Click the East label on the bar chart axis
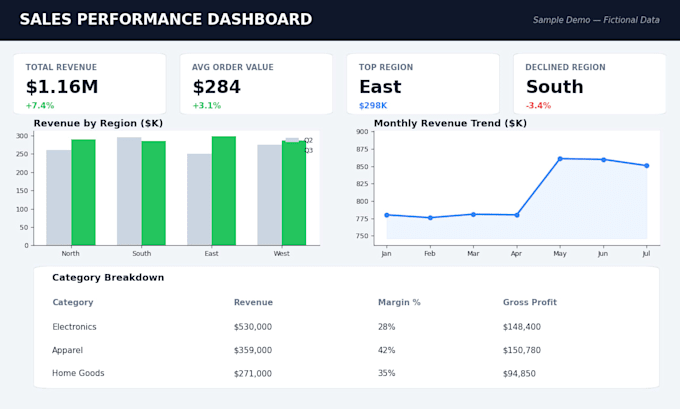 coord(212,253)
